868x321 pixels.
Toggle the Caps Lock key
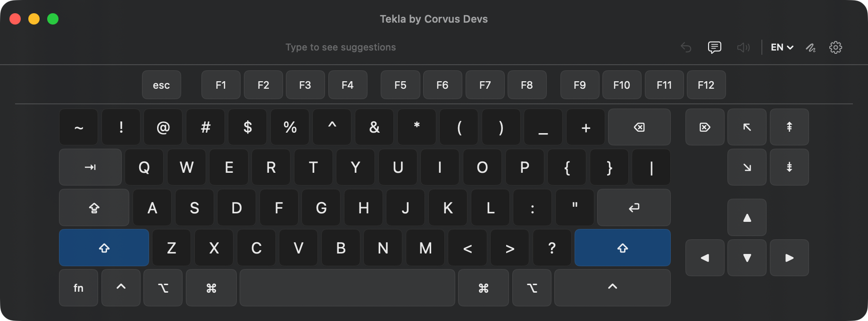tap(94, 208)
